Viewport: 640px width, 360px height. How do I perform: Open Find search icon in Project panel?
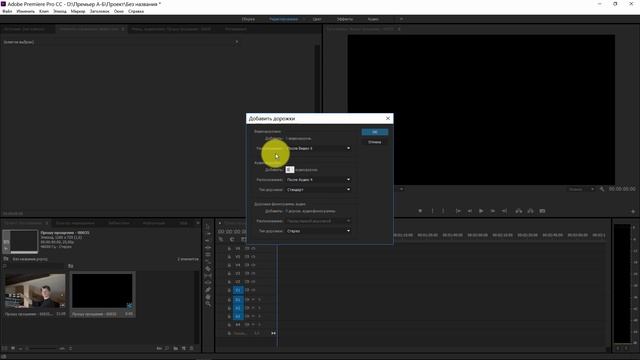click(x=167, y=348)
